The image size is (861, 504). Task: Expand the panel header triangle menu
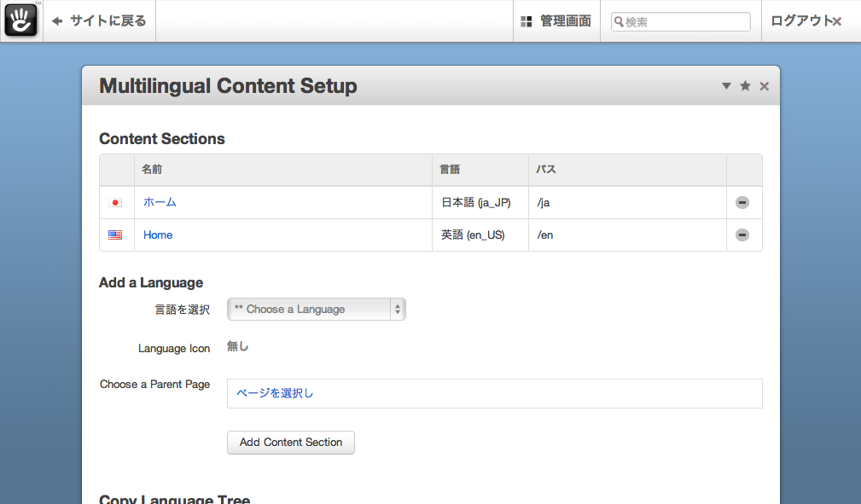point(726,86)
